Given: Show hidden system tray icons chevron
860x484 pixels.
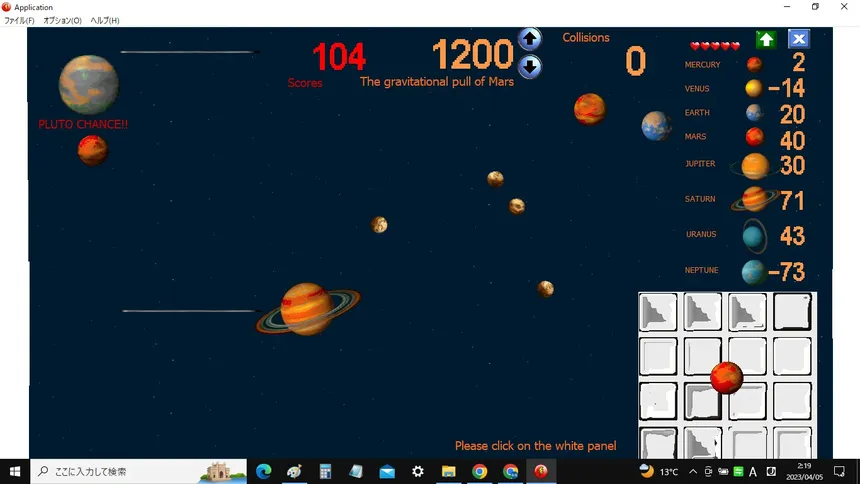Looking at the screenshot, I should [693, 471].
